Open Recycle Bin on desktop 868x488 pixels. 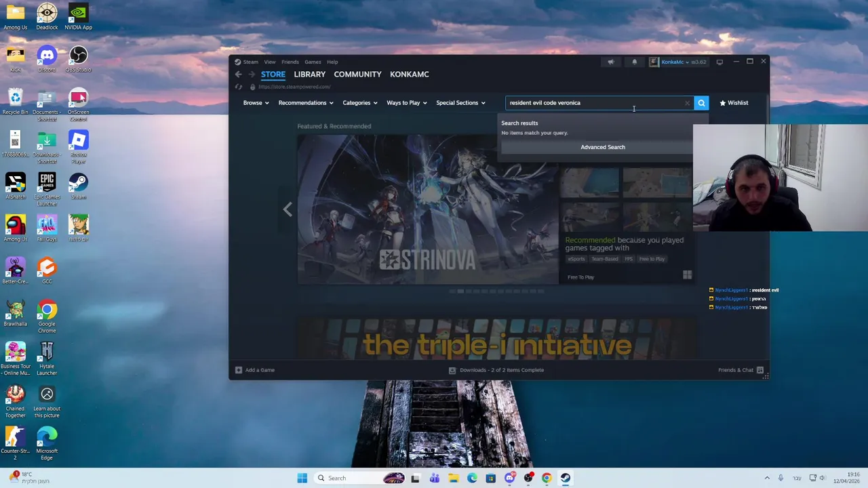point(16,102)
